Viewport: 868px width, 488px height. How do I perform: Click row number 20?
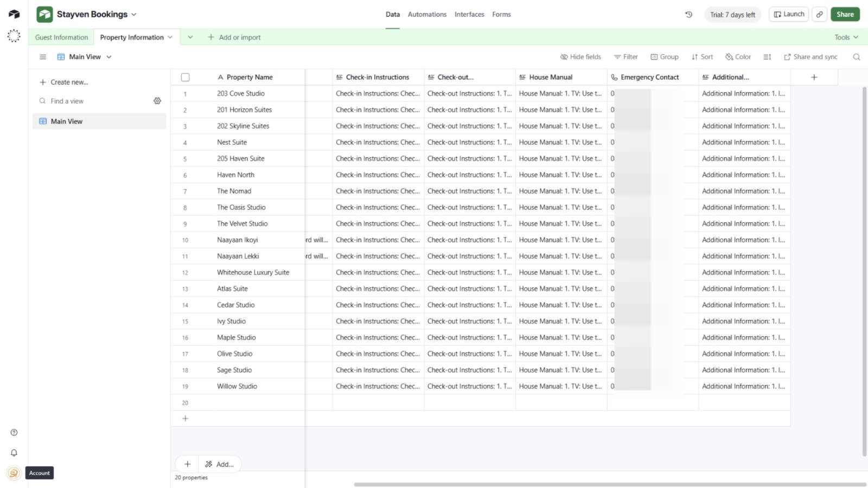pos(185,403)
